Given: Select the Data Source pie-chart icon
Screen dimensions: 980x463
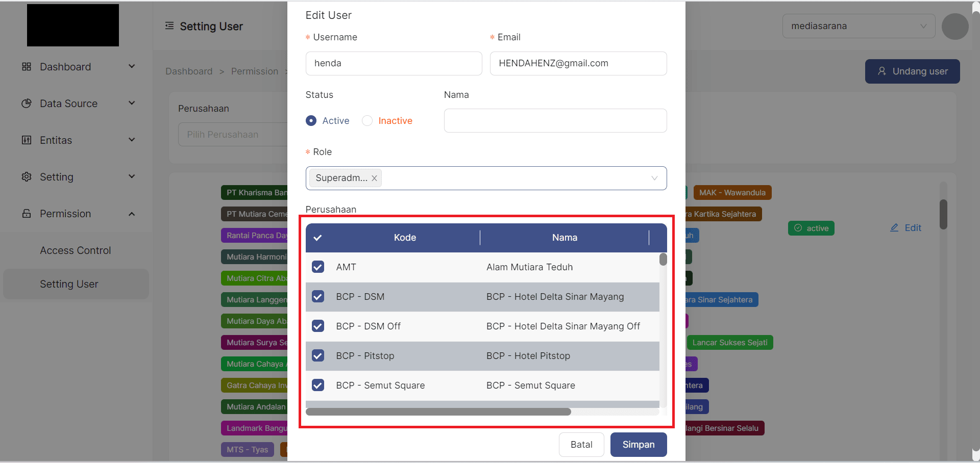Looking at the screenshot, I should [26, 103].
